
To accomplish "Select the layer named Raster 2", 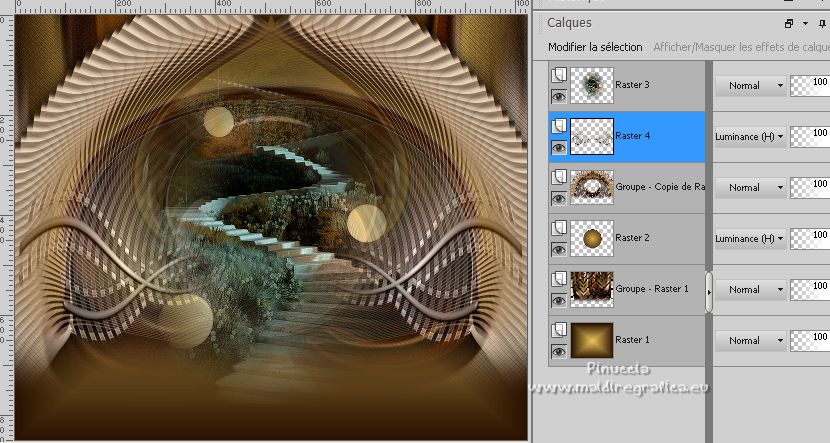I will click(x=632, y=238).
